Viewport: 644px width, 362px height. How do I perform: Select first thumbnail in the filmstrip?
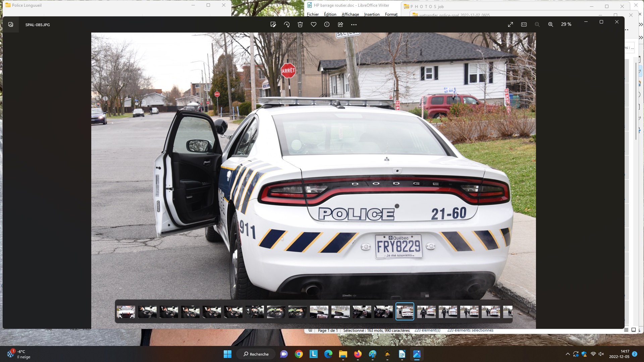pos(126,312)
